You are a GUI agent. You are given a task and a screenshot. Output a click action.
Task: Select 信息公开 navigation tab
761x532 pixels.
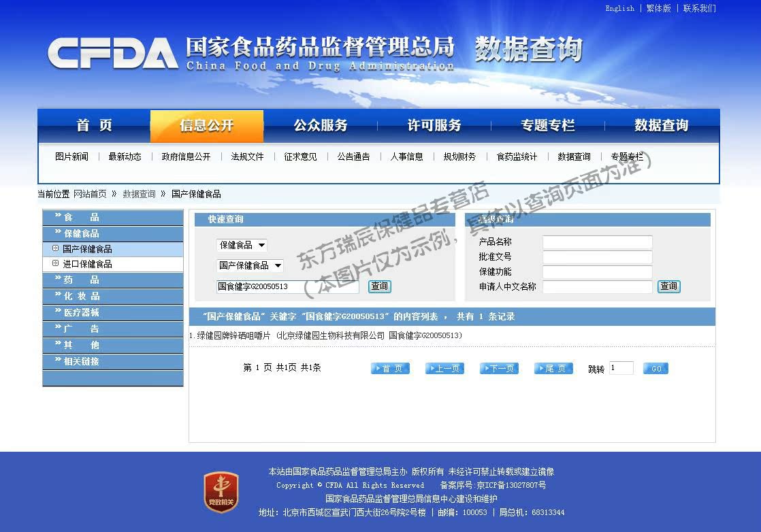(x=207, y=126)
